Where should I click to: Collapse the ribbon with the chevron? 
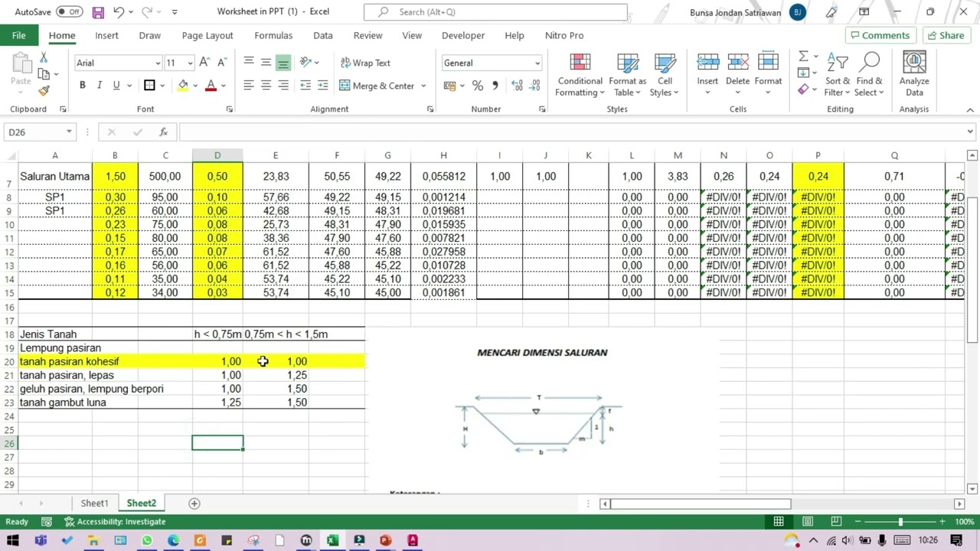coord(970,109)
